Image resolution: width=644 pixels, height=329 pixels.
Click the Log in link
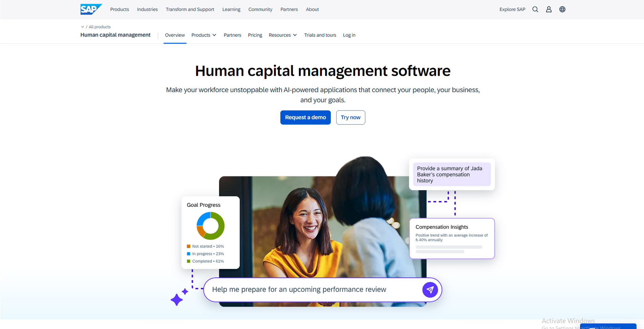(x=349, y=35)
